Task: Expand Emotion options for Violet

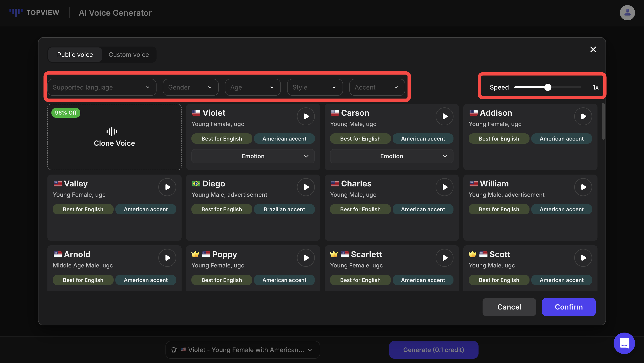Action: [x=253, y=156]
